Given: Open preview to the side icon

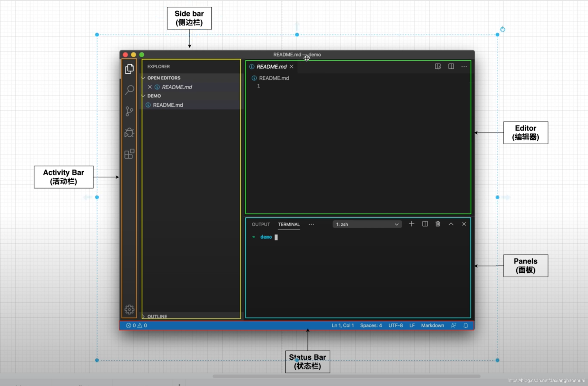Looking at the screenshot, I should [438, 66].
